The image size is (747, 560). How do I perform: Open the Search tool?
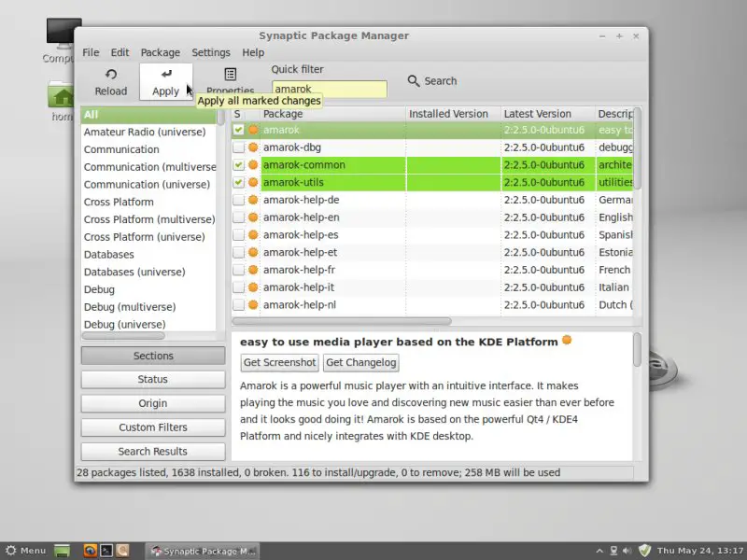(432, 81)
